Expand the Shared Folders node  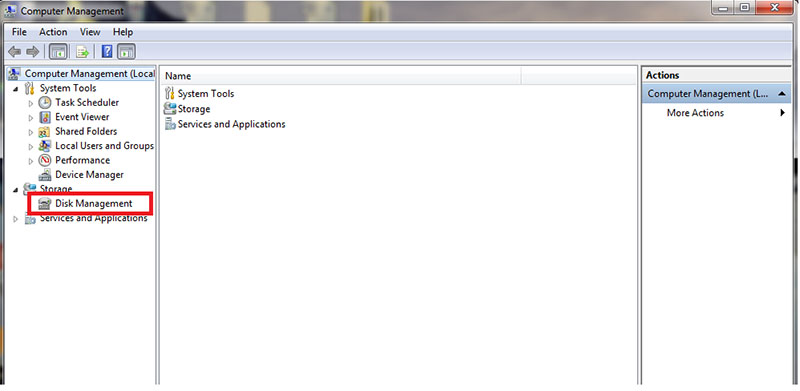pos(31,132)
